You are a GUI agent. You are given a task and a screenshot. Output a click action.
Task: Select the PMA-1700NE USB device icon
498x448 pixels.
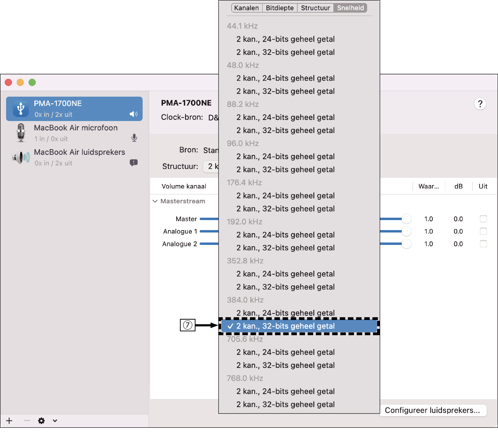tap(21, 109)
